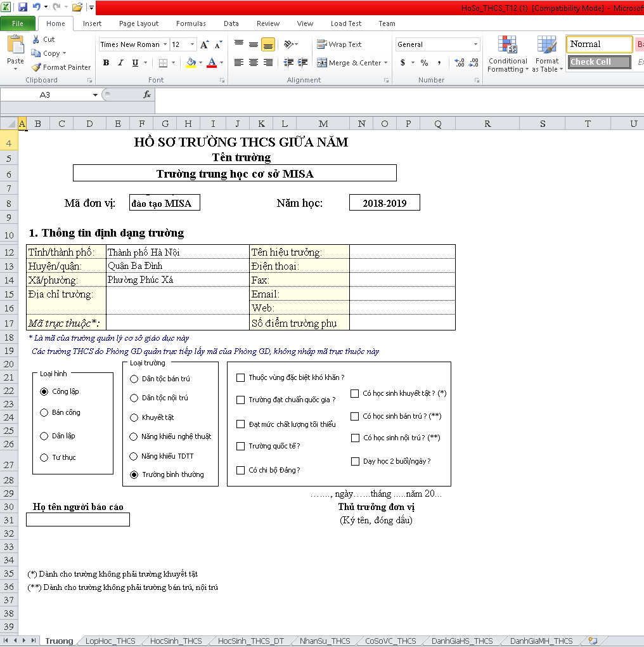644x647 pixels.
Task: Click the Borders icon
Action: [x=164, y=63]
